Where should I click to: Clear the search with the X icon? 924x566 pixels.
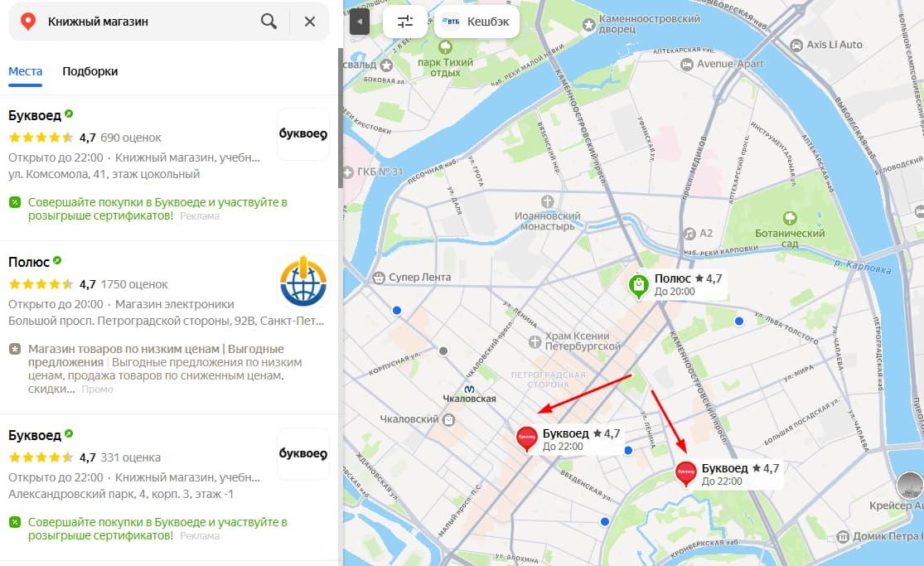click(x=310, y=22)
